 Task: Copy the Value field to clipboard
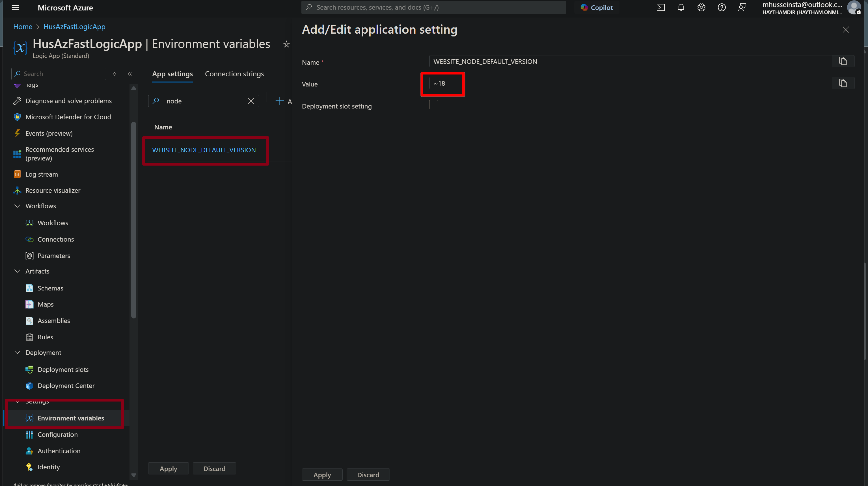[x=843, y=83]
